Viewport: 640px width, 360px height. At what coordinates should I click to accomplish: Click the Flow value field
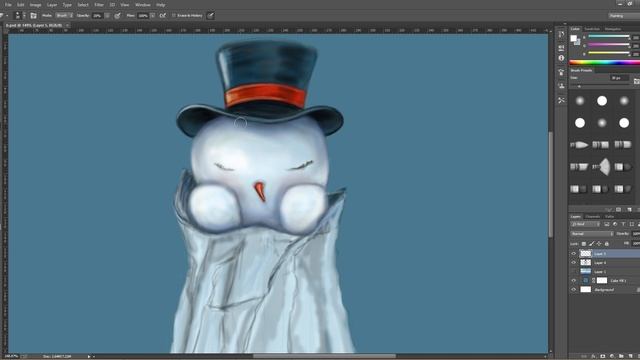pos(143,16)
